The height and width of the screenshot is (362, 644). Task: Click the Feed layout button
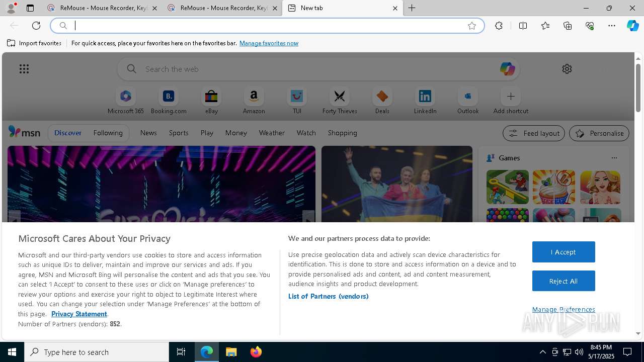[533, 133]
